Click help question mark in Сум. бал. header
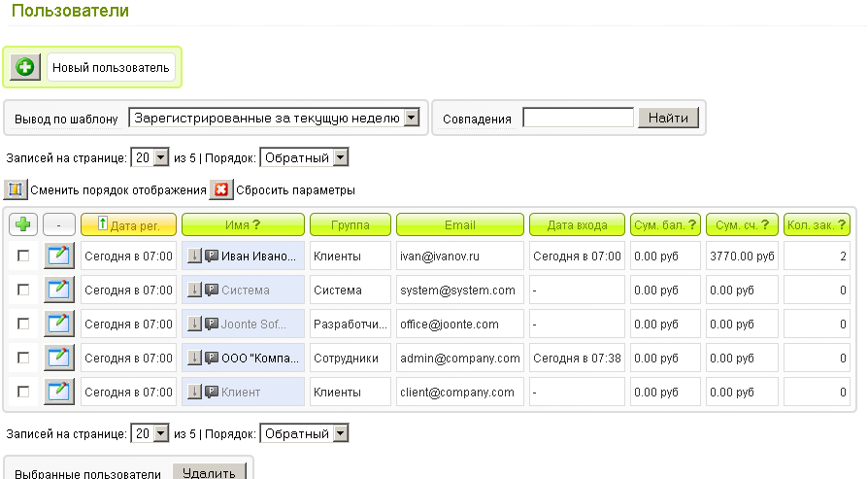This screenshot has width=868, height=479. [x=692, y=224]
